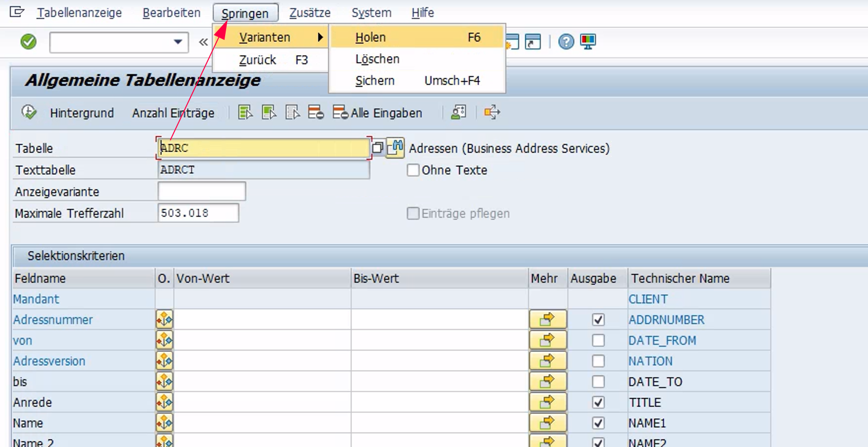Click Mehr arrow button in Anrede row
Screen dimensions: 868x447
tap(547, 402)
